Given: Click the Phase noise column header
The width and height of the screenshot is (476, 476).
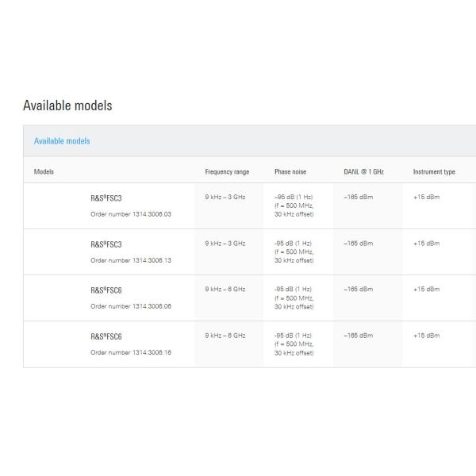Looking at the screenshot, I should [x=290, y=172].
